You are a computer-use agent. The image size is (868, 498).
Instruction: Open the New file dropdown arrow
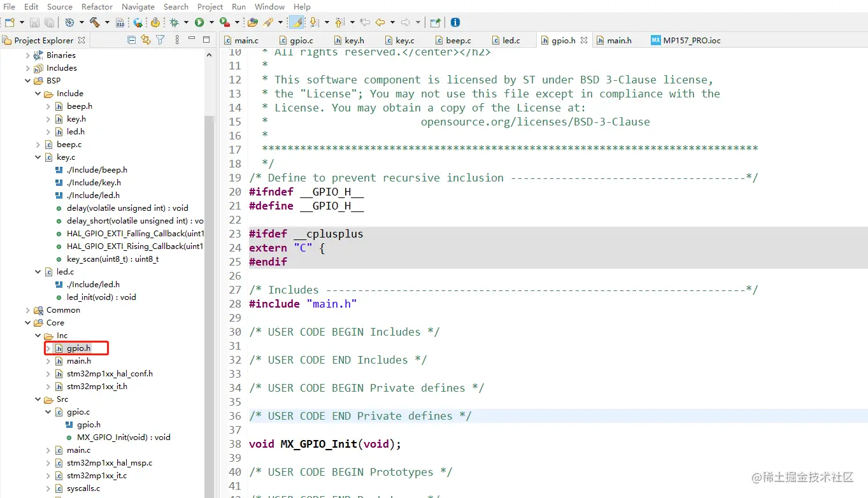tap(21, 22)
